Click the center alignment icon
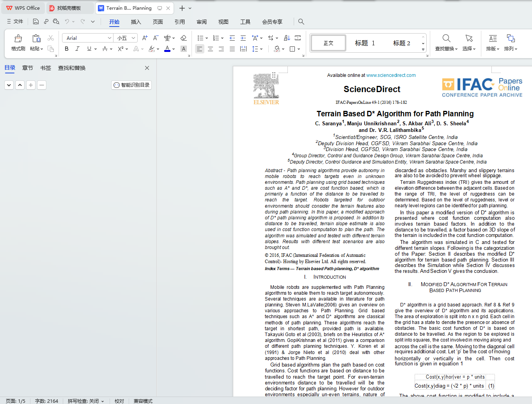Viewport: 532px width, 404px height. [x=211, y=49]
